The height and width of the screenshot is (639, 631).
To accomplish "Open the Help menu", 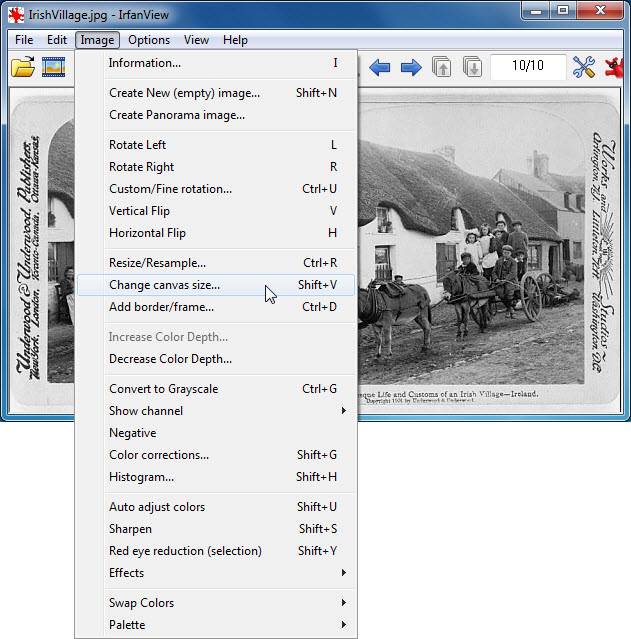I will pyautogui.click(x=235, y=40).
